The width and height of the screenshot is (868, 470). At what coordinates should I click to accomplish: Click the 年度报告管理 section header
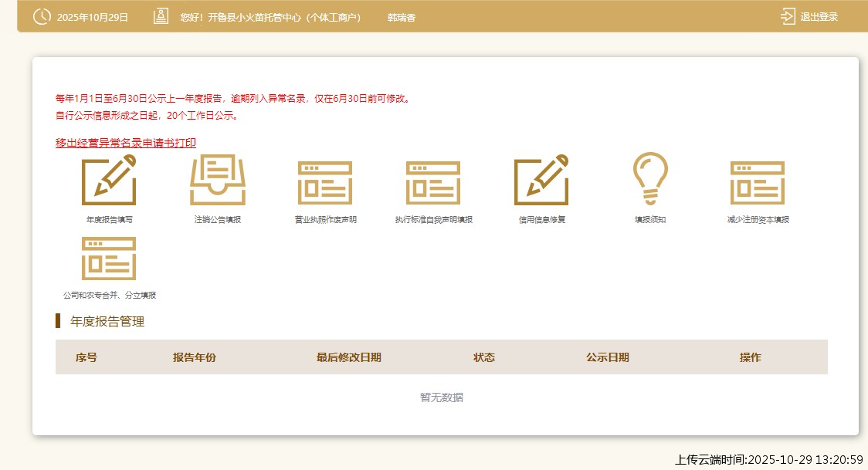[x=107, y=322]
